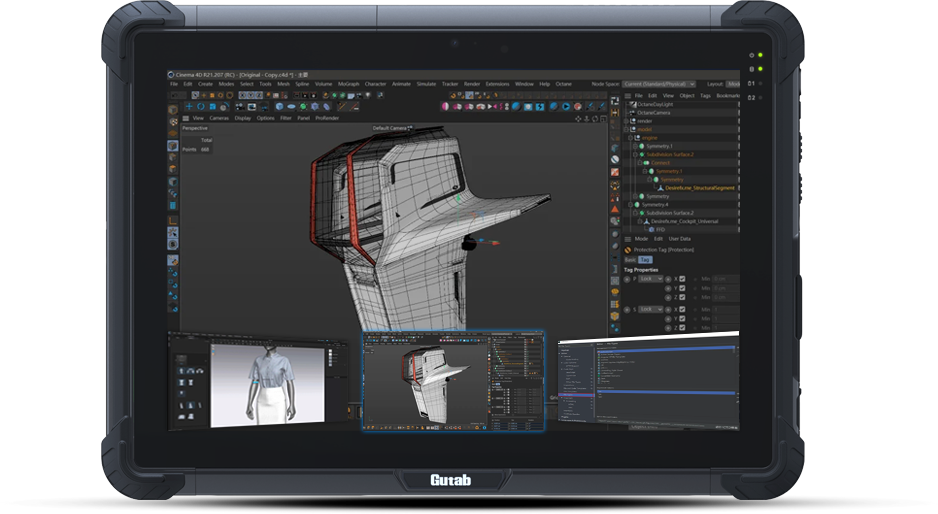Uncheck the P lock X checkbox
This screenshot has width=938, height=514.
(x=682, y=279)
